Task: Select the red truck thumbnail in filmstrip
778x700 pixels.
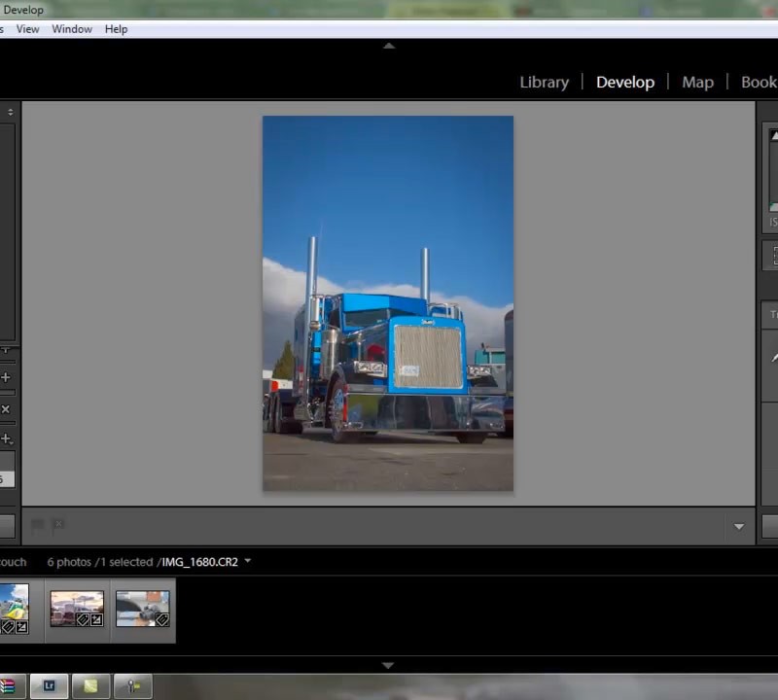Action: (x=77, y=610)
